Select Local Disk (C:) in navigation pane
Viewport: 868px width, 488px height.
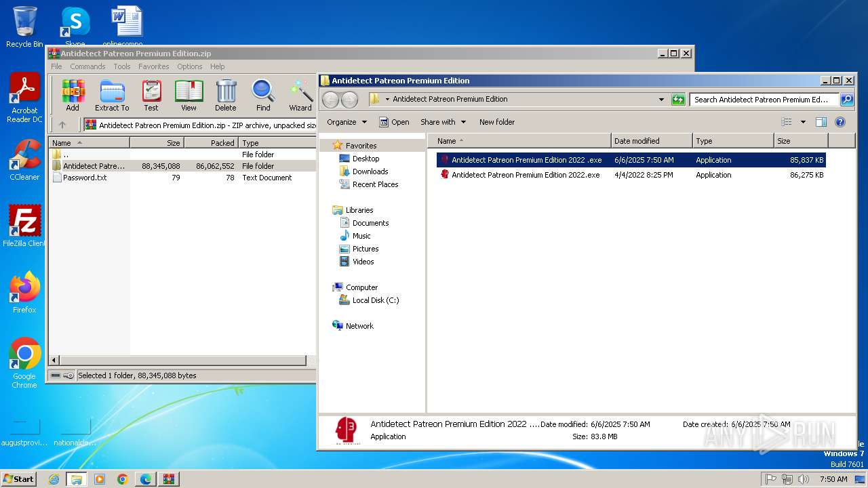tap(376, 300)
